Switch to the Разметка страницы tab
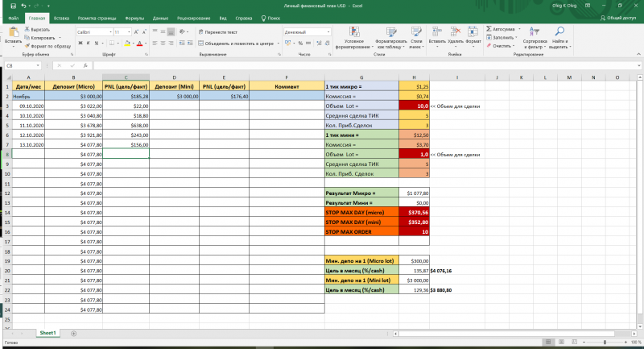 97,18
